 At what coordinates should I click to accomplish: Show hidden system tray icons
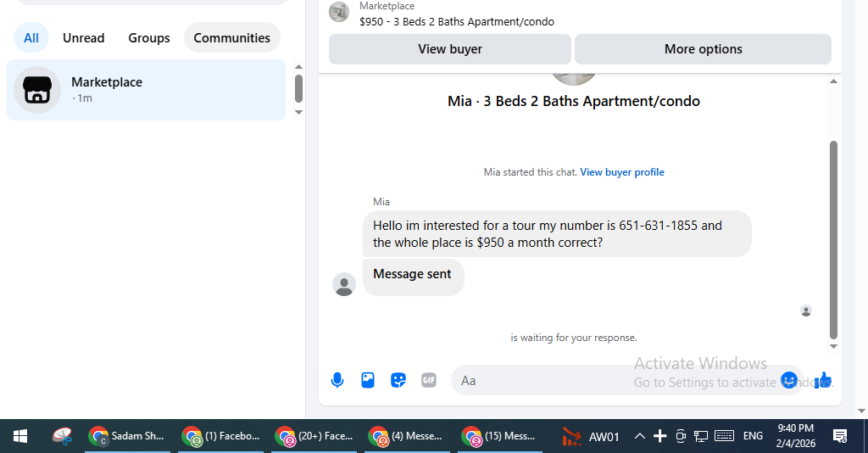(x=640, y=436)
